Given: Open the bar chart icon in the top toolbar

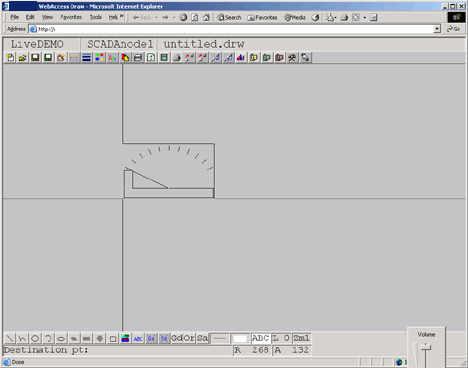Looking at the screenshot, I should 241,58.
